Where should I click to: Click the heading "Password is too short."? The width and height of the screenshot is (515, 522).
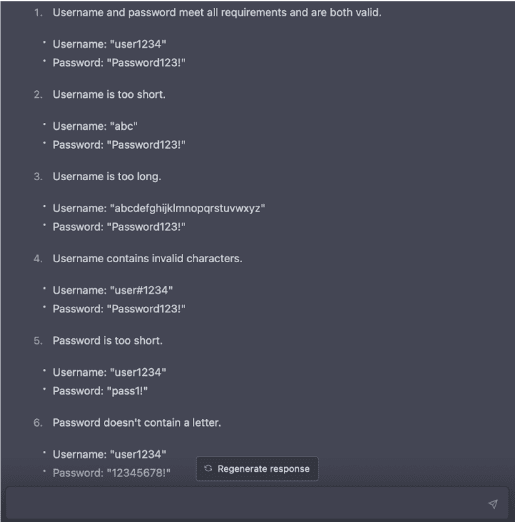(107, 340)
